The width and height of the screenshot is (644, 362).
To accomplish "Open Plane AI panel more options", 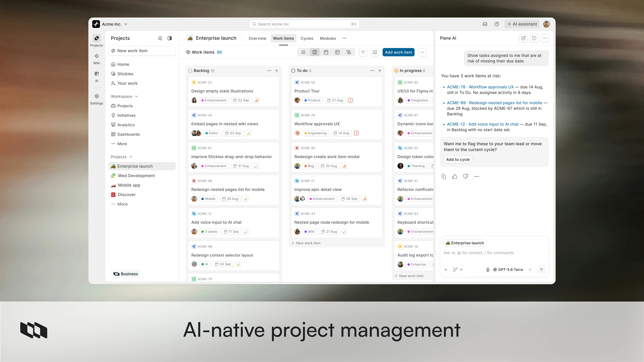I will [545, 38].
